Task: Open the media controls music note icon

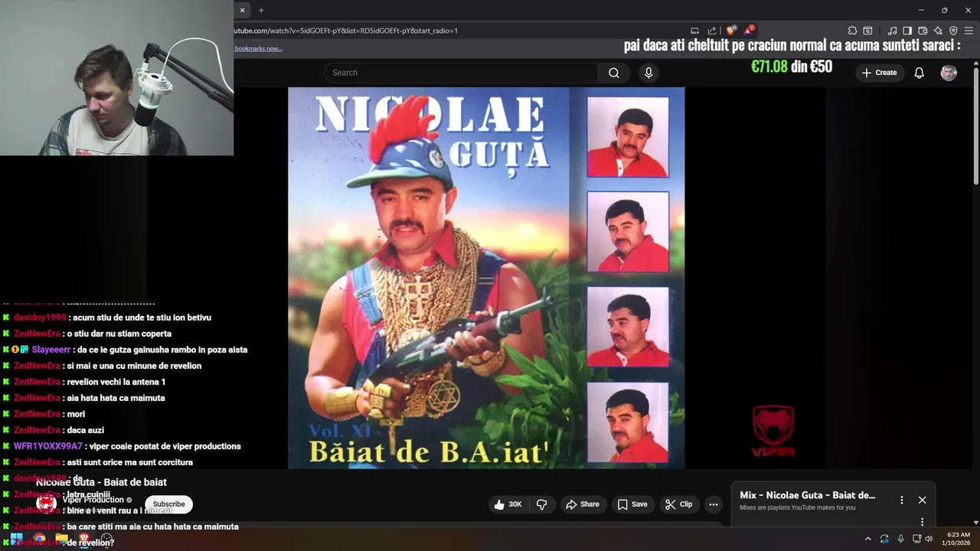Action: click(x=892, y=31)
